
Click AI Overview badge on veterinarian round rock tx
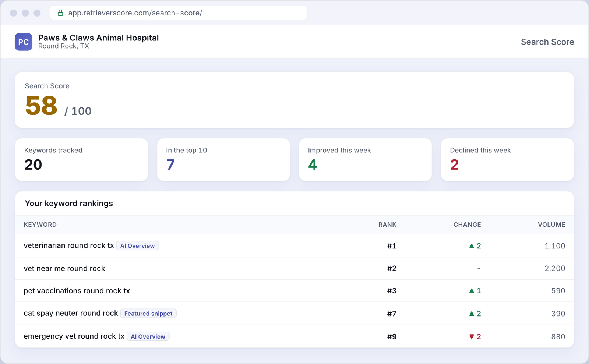point(137,246)
